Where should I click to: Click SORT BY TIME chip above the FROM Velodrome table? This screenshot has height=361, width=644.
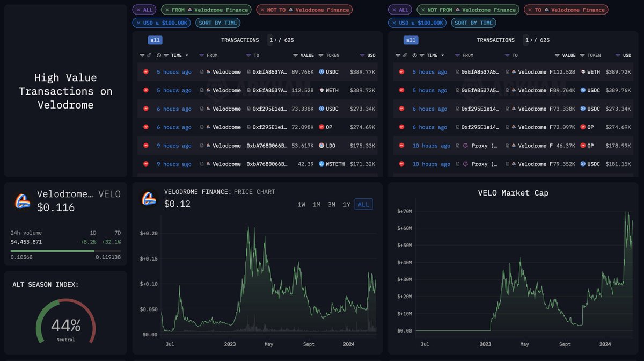pyautogui.click(x=218, y=23)
